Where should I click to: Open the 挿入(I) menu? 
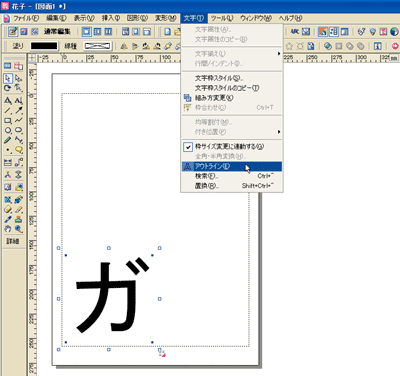[111, 18]
